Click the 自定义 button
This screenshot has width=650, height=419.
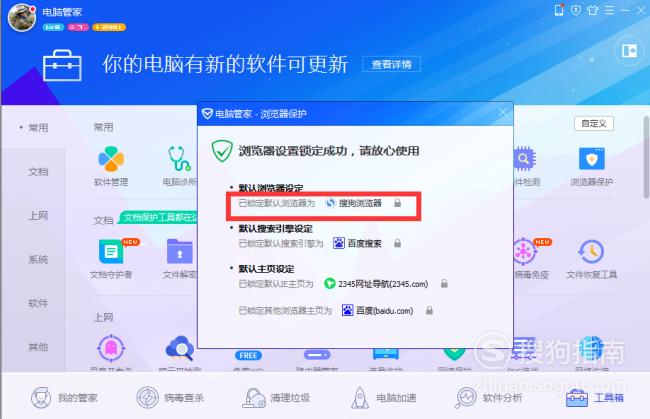[594, 124]
